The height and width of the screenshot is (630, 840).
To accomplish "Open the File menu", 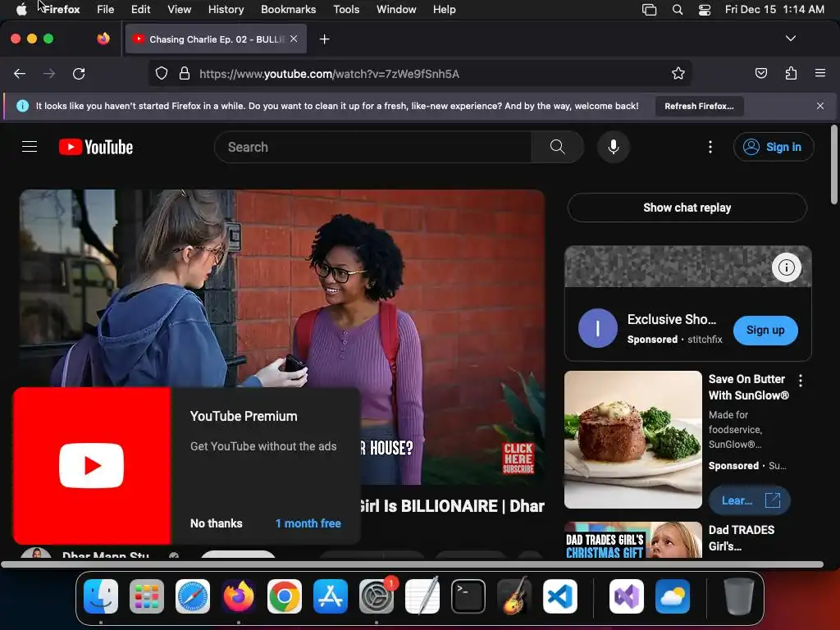I will pos(106,9).
